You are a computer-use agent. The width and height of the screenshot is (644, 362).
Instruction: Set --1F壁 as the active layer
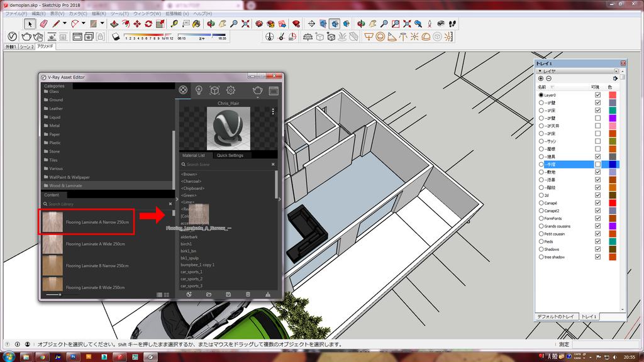click(x=541, y=102)
